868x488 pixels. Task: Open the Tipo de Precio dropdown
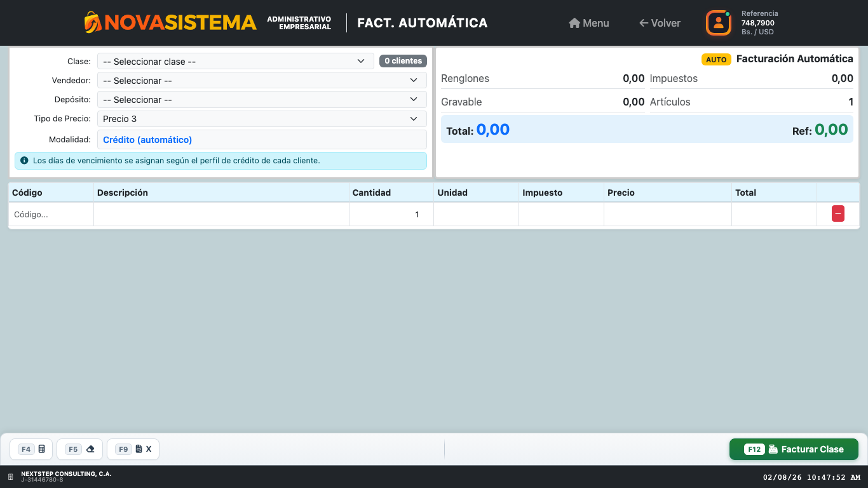coord(262,119)
